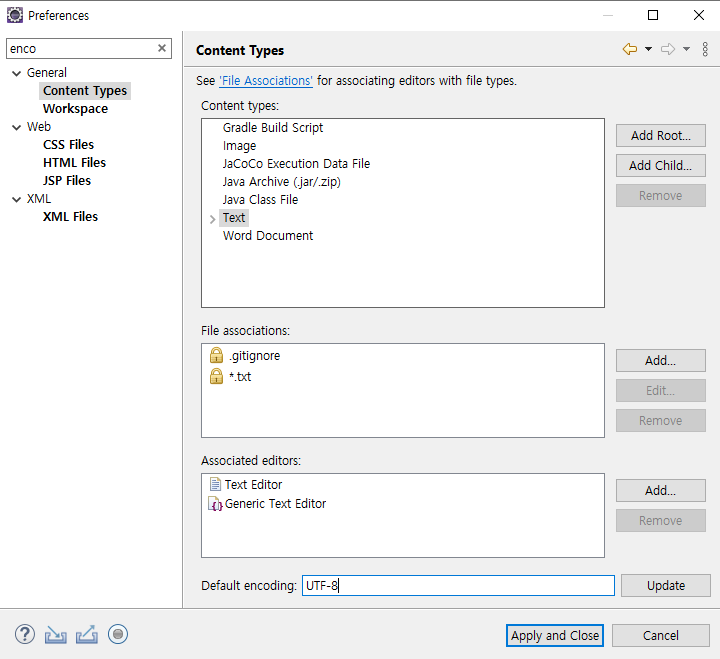Screen dimensions: 720x659
Task: Follow the 'File Associations' link
Action: pos(266,80)
